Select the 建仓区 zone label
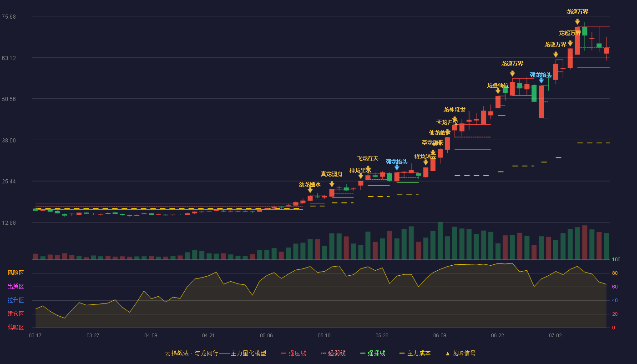 tap(15, 314)
